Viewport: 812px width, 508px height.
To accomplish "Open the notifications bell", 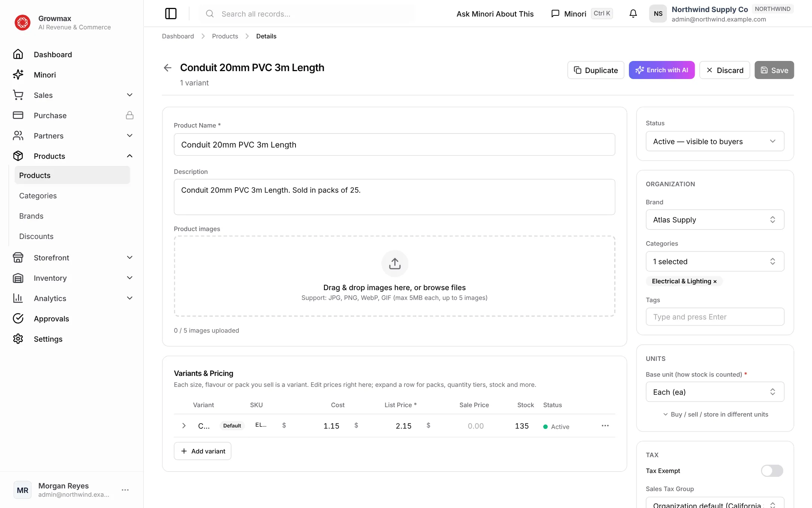I will [x=633, y=14].
